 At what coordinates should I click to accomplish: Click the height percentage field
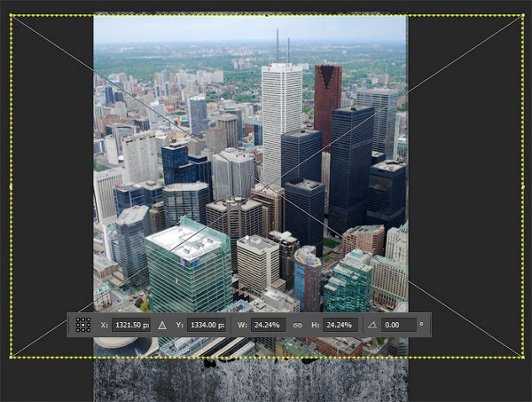pos(340,325)
